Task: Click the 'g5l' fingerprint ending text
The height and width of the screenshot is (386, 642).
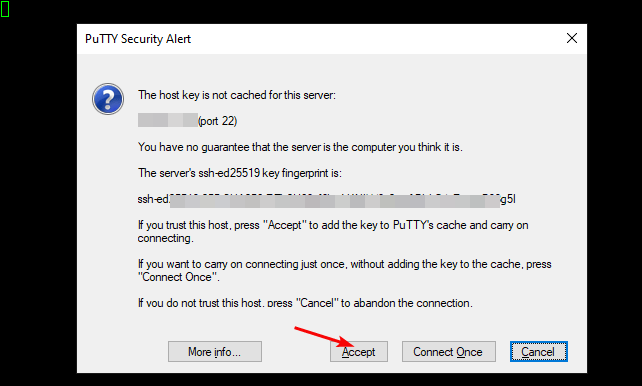Action: (x=508, y=200)
